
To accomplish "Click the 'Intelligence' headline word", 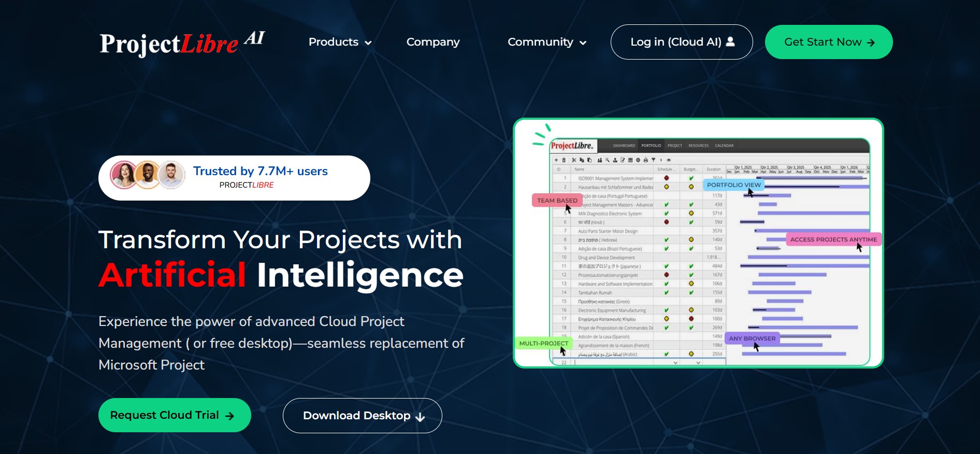I will (360, 276).
